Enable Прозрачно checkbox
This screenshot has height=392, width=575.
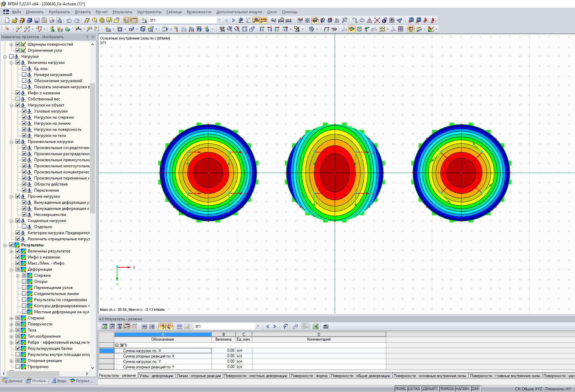[18, 367]
